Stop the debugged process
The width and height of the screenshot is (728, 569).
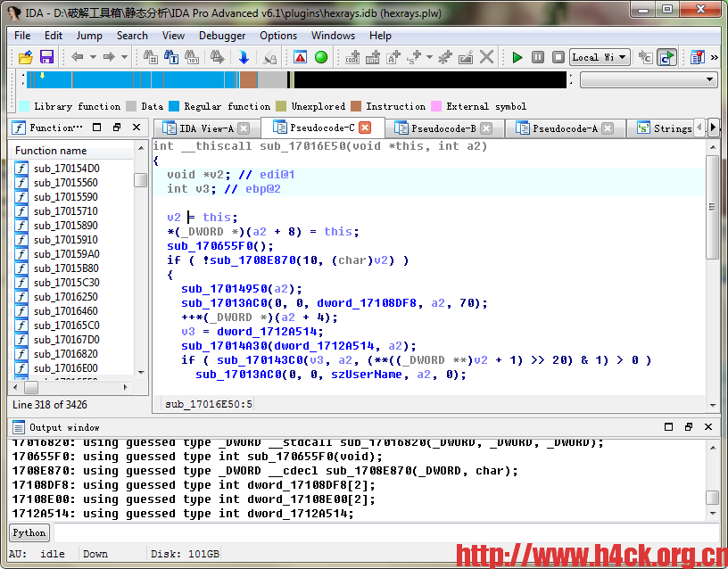[558, 57]
